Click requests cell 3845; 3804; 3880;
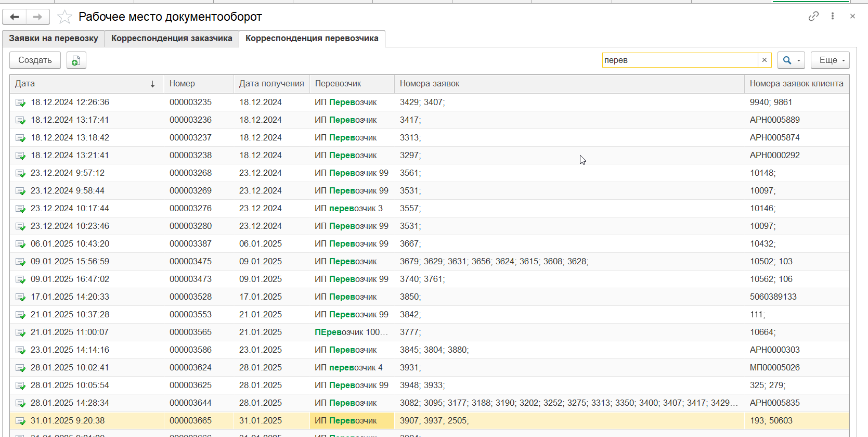The image size is (868, 437). 569,350
